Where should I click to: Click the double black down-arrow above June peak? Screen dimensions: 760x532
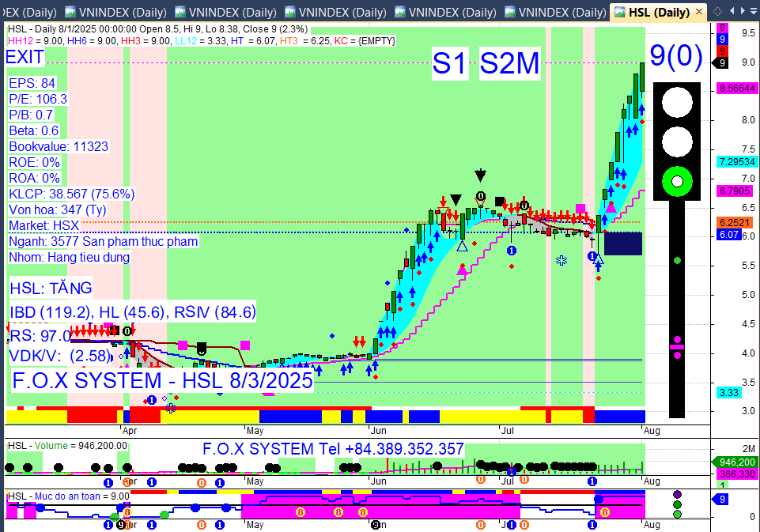pos(480,175)
